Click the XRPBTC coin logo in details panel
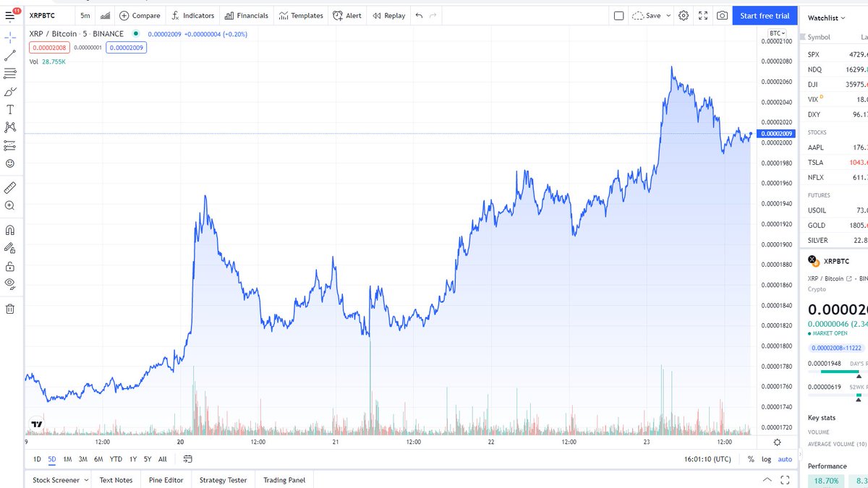The image size is (868, 488). [x=812, y=260]
